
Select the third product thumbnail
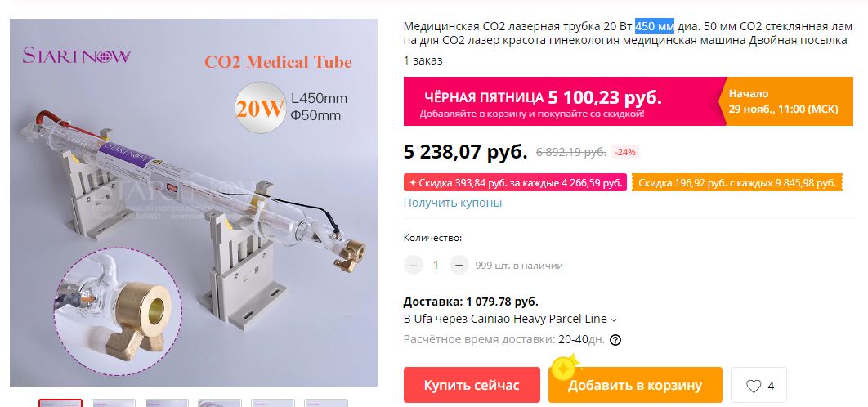point(167,403)
